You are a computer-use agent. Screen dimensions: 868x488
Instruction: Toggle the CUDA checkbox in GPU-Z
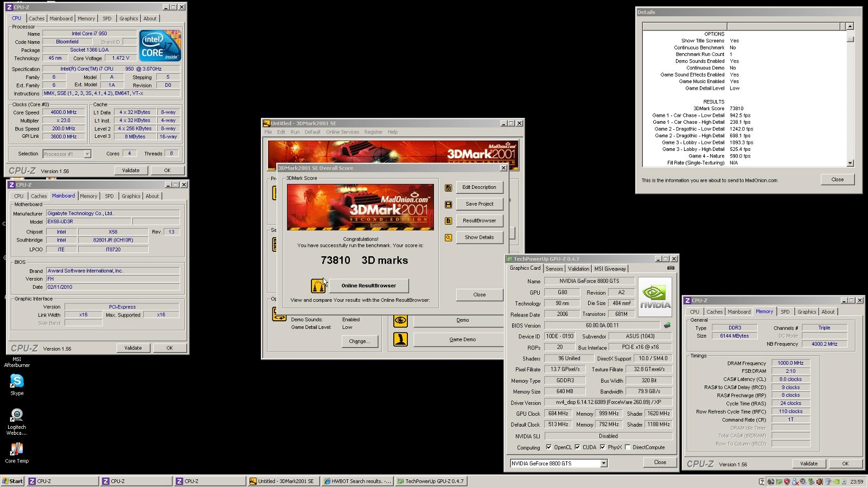pos(577,447)
